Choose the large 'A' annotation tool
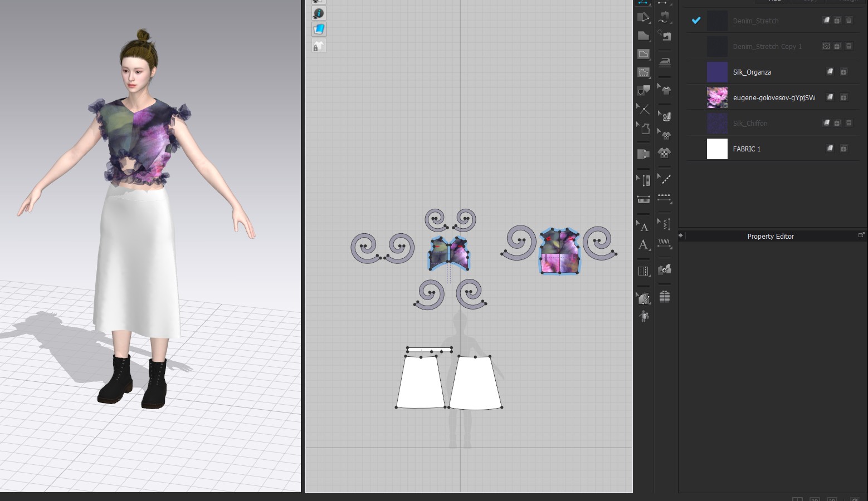The image size is (868, 501). (x=643, y=245)
